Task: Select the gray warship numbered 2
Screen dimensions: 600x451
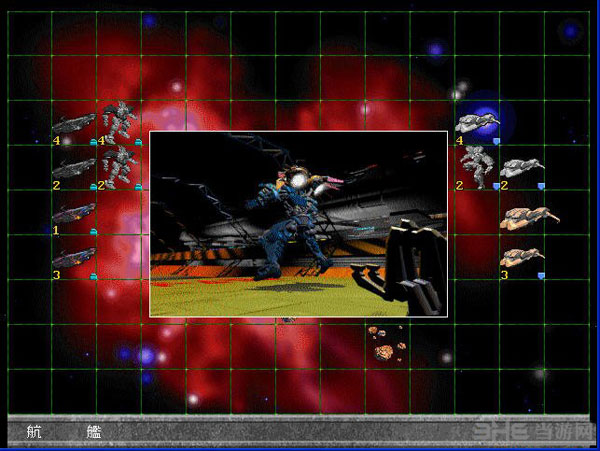Action: pos(74,168)
